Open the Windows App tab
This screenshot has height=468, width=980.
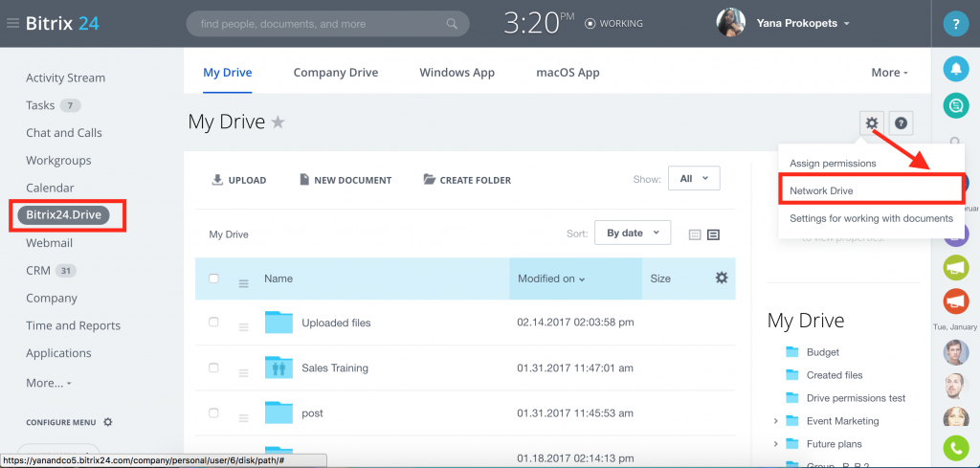[x=457, y=73]
